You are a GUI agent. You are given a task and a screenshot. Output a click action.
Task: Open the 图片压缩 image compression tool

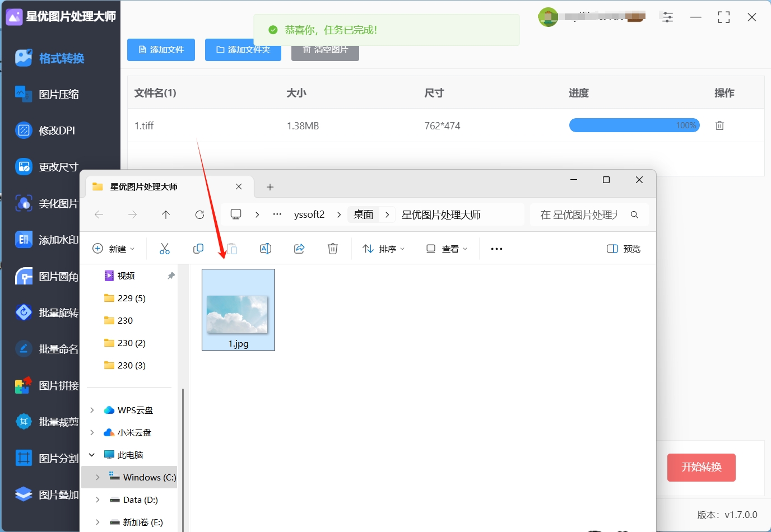pos(47,95)
